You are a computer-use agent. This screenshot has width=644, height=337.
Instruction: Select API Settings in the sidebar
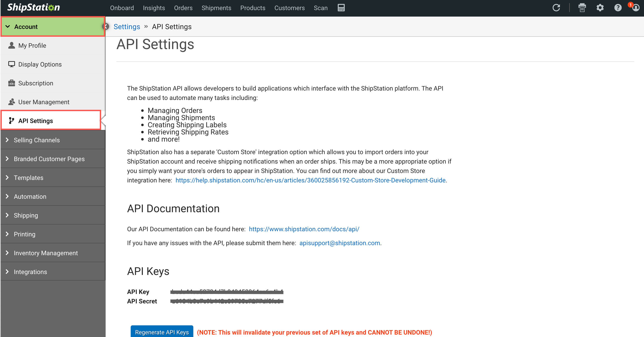click(x=51, y=121)
